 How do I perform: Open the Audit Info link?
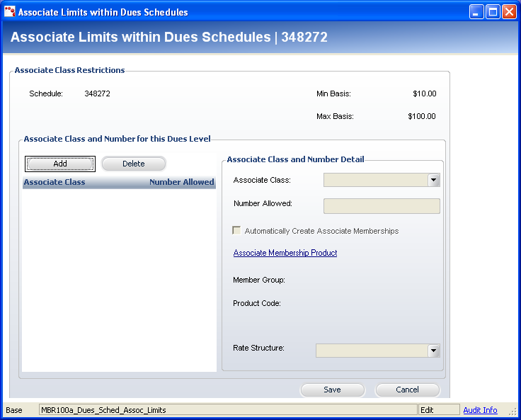(480, 410)
